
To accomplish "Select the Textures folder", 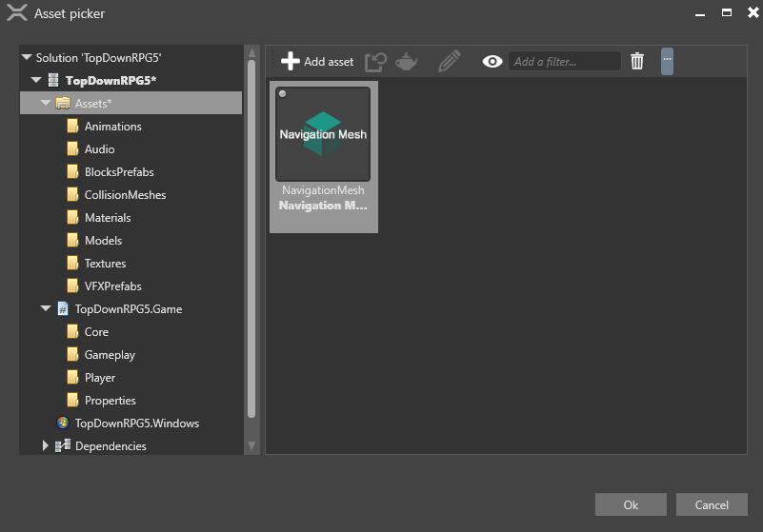I will pyautogui.click(x=105, y=264).
